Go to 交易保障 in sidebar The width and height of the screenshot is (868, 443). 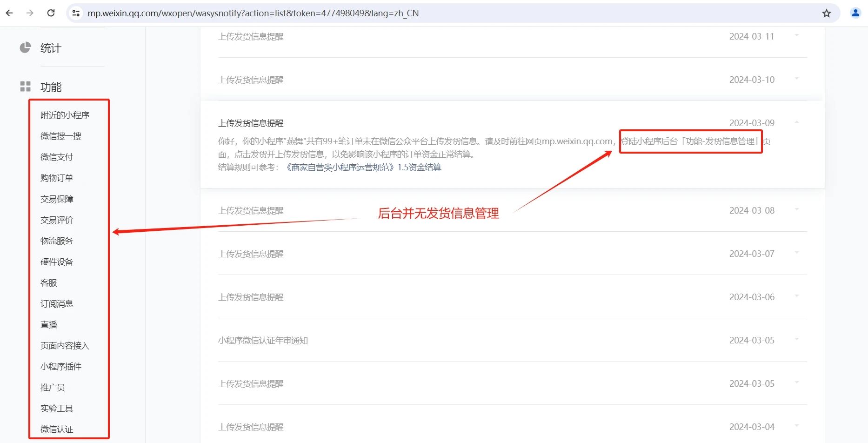(x=57, y=199)
